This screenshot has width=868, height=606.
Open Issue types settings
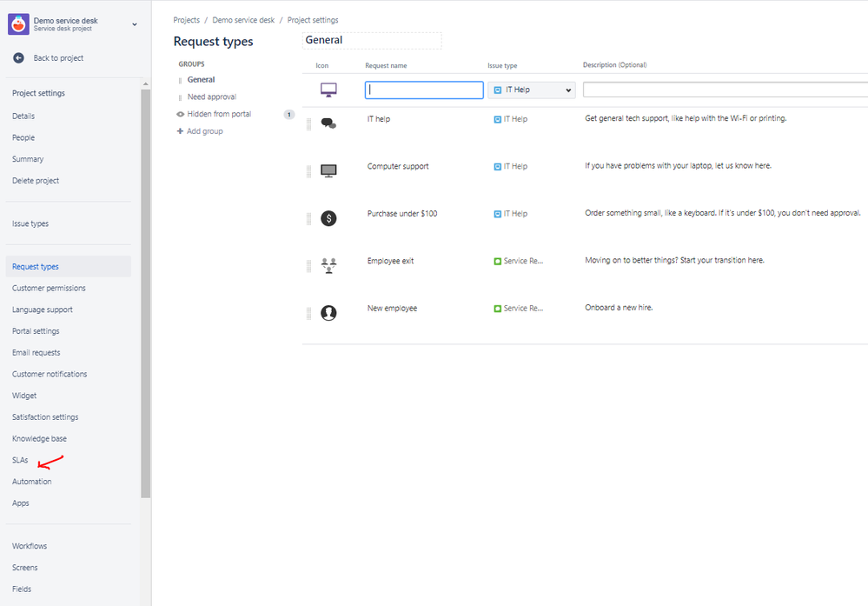pyautogui.click(x=30, y=223)
